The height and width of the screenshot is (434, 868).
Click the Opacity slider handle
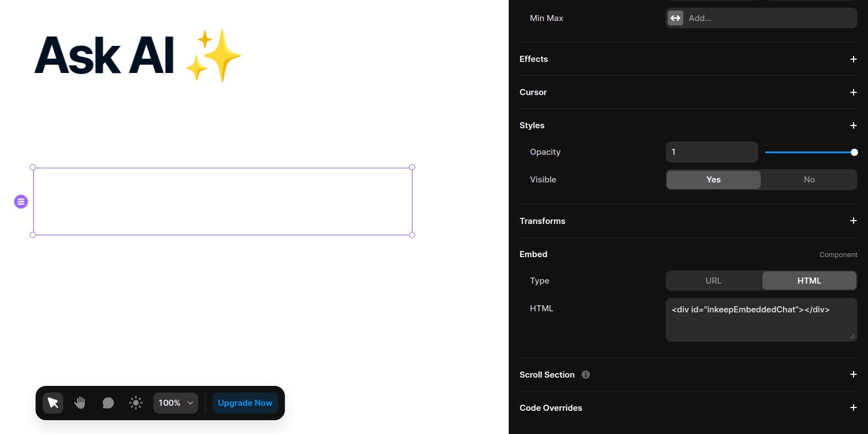(x=854, y=152)
